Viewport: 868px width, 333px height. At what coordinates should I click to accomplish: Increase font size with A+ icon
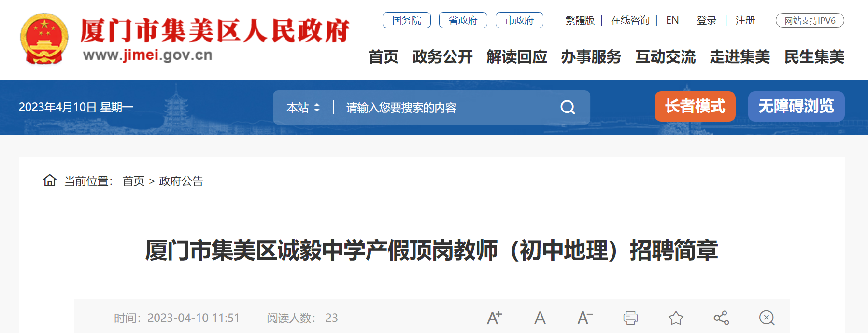click(x=494, y=318)
